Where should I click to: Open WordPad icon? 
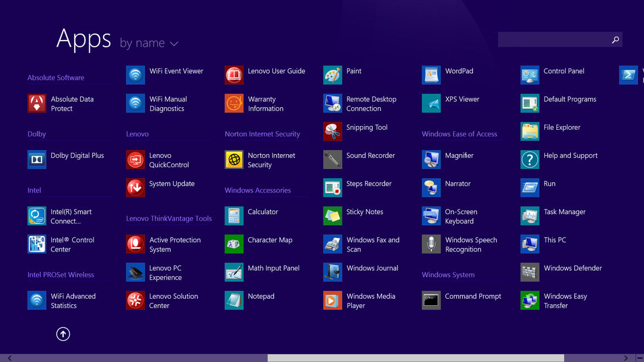click(431, 75)
